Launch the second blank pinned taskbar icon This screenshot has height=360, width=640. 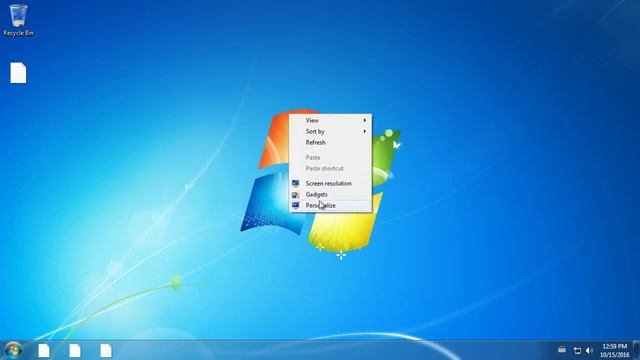pyautogui.click(x=75, y=350)
